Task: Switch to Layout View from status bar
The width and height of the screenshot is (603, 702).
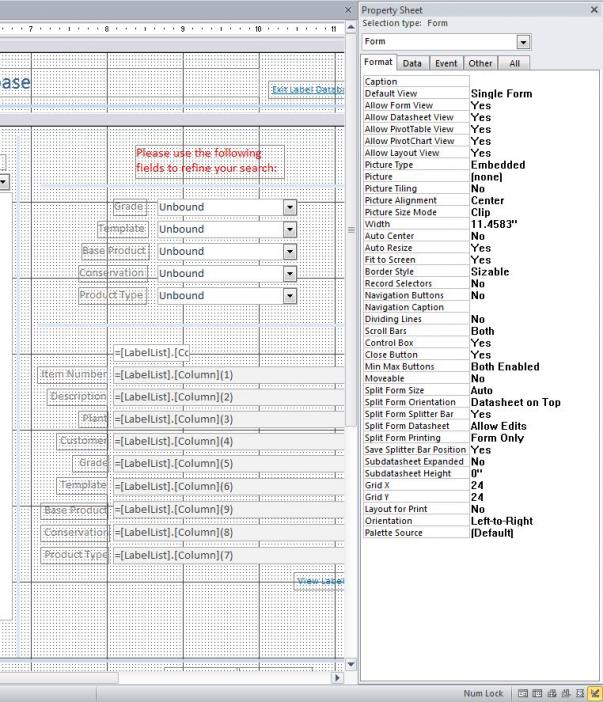Action: tap(580, 693)
